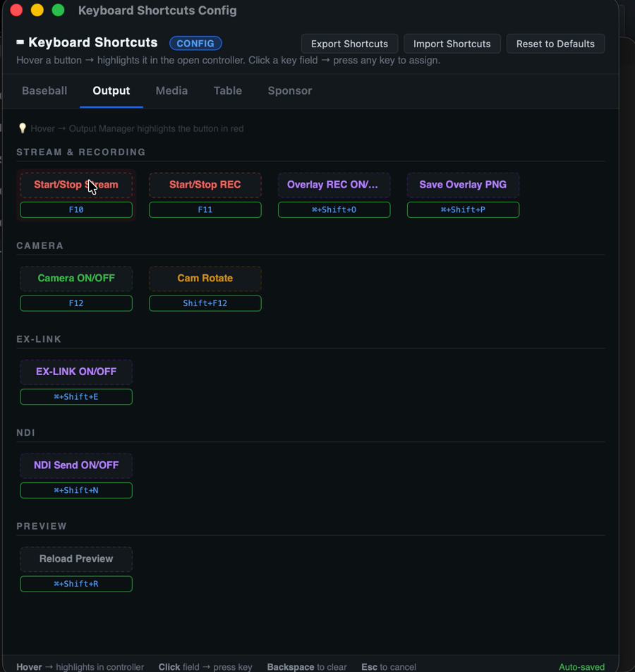Viewport: 635px width, 672px height.
Task: Click the NDI section heading
Action: click(x=25, y=432)
